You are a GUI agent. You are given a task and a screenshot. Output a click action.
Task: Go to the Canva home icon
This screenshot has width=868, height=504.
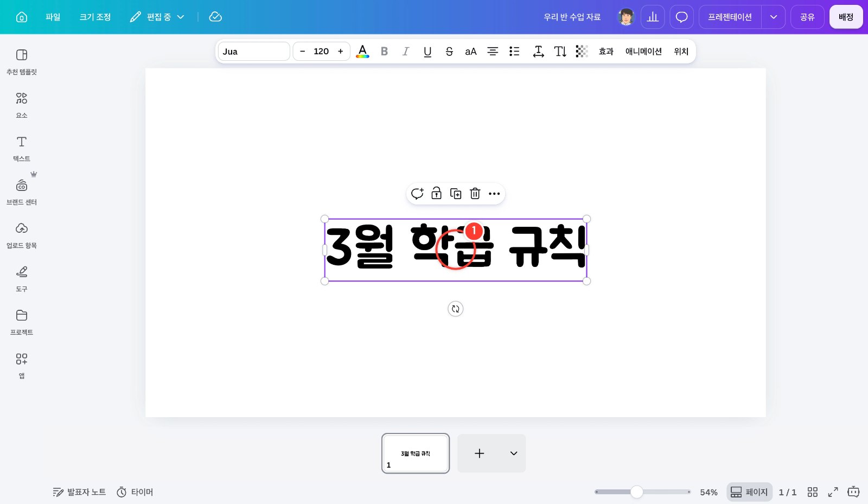(x=22, y=17)
